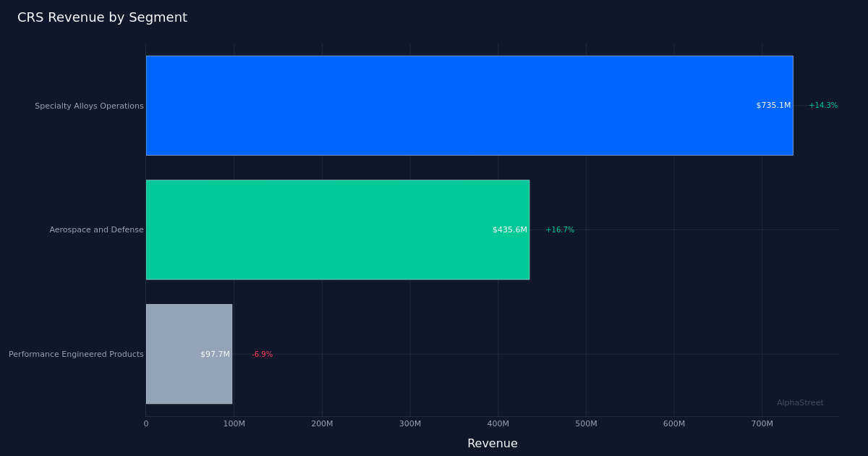The height and width of the screenshot is (456, 868).
Task: Click the $97.7M value label
Action: (215, 354)
